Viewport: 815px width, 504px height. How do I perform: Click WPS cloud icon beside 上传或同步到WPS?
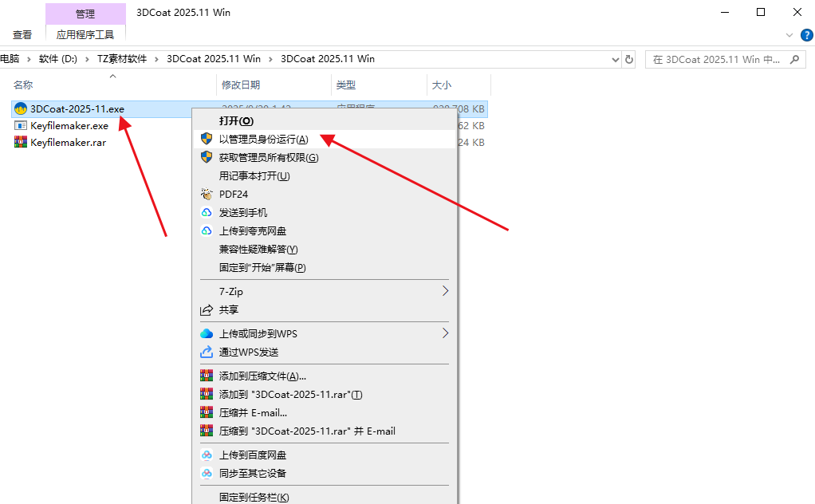207,333
